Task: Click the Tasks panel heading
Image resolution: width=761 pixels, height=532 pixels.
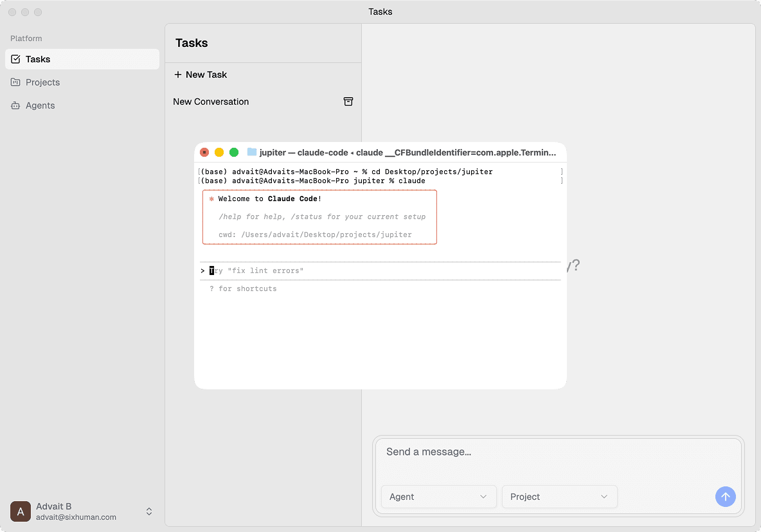Action: coord(192,43)
